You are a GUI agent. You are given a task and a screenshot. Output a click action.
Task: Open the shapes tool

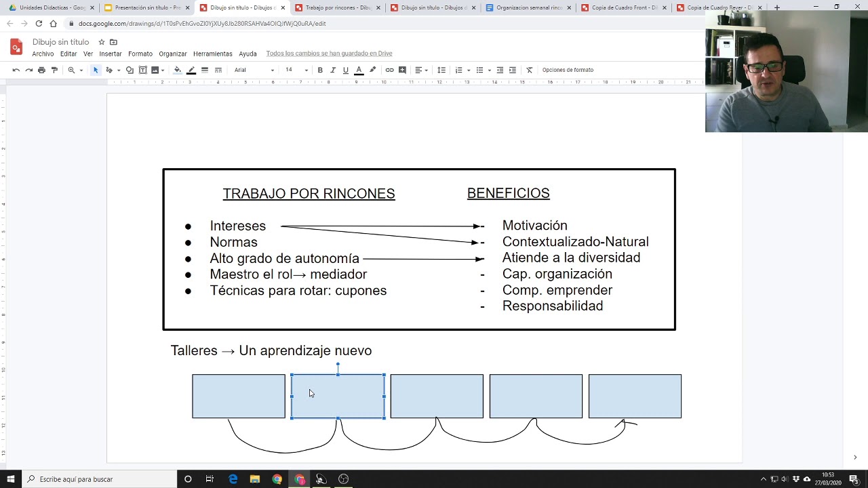tap(130, 70)
